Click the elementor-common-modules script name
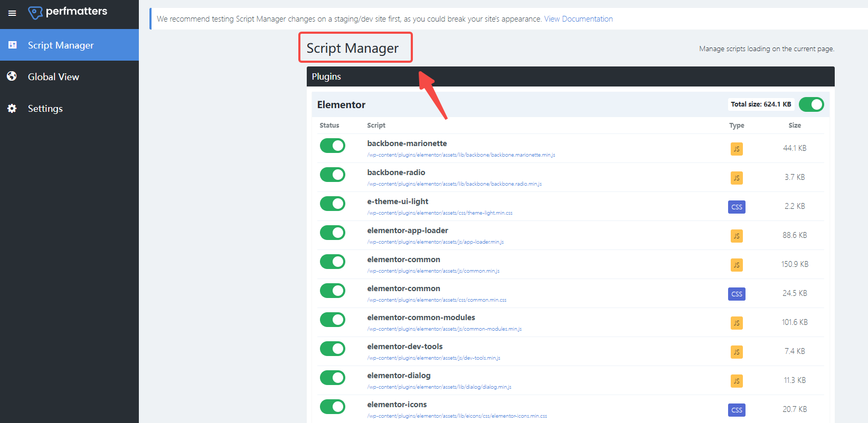This screenshot has height=423, width=868. pos(421,318)
